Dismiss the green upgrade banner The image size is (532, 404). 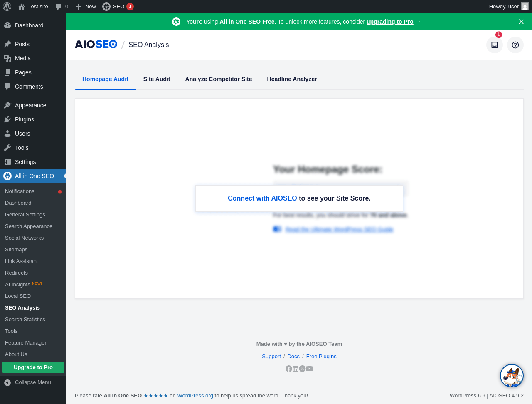[521, 22]
